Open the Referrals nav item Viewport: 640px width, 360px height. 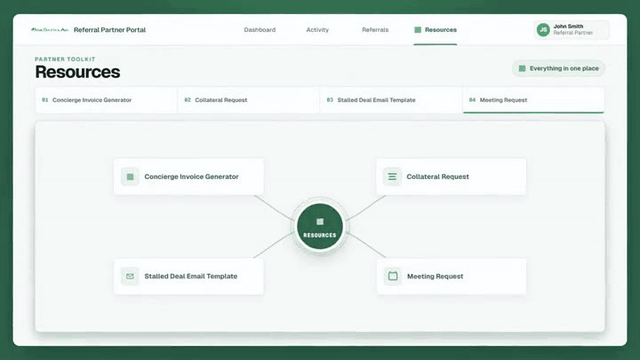click(x=375, y=30)
